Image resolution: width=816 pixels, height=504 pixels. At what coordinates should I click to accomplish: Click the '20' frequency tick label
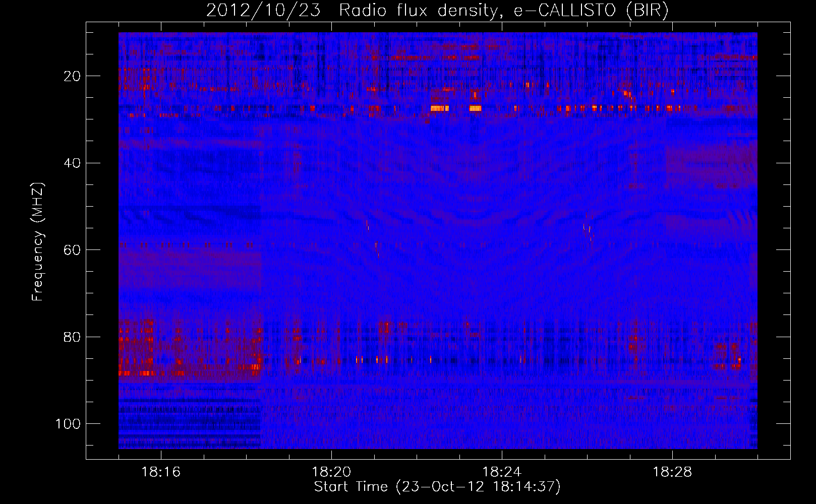click(72, 76)
